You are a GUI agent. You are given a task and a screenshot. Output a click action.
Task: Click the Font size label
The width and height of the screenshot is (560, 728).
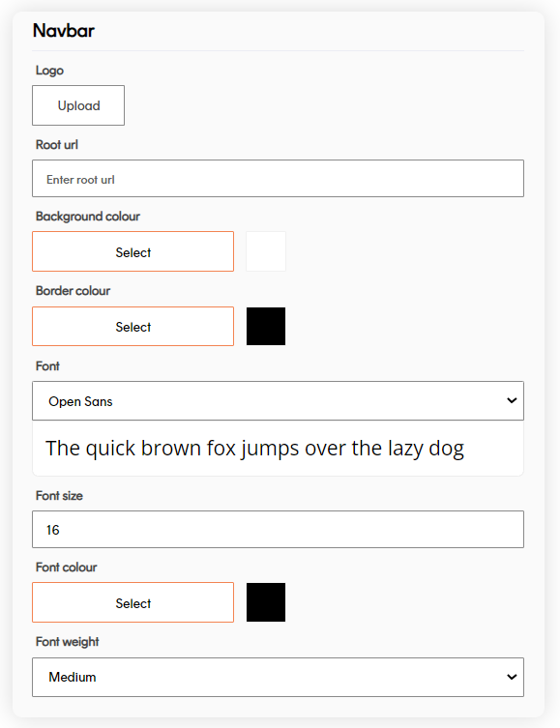pyautogui.click(x=59, y=496)
